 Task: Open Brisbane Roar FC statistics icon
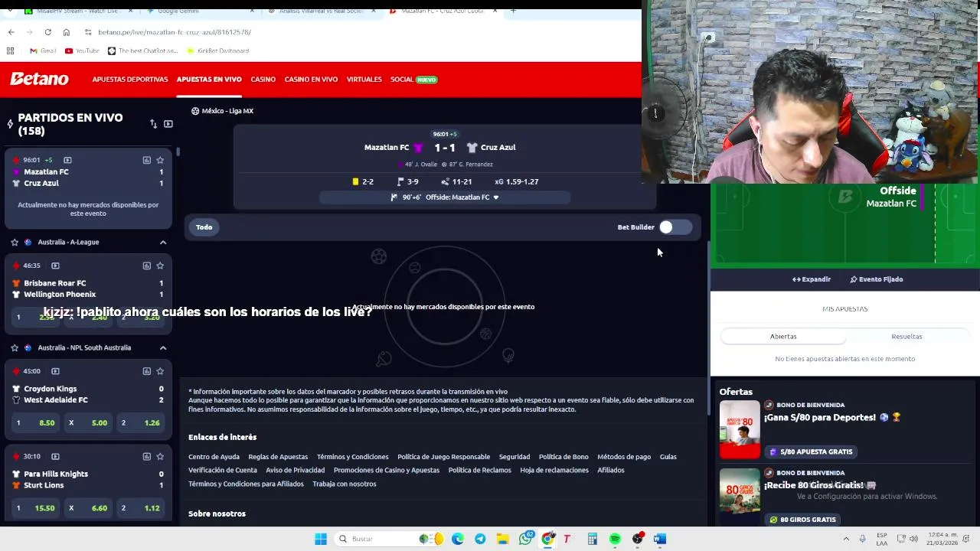point(146,266)
